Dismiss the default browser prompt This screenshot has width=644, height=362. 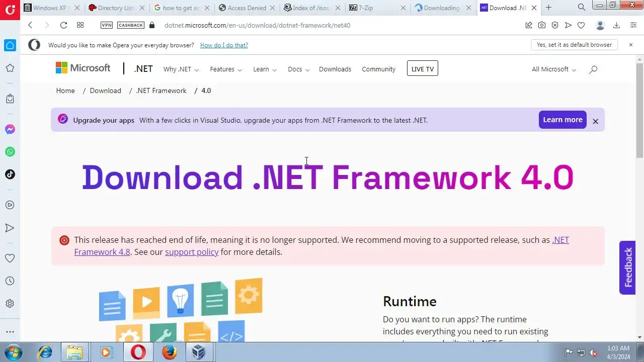pyautogui.click(x=631, y=45)
